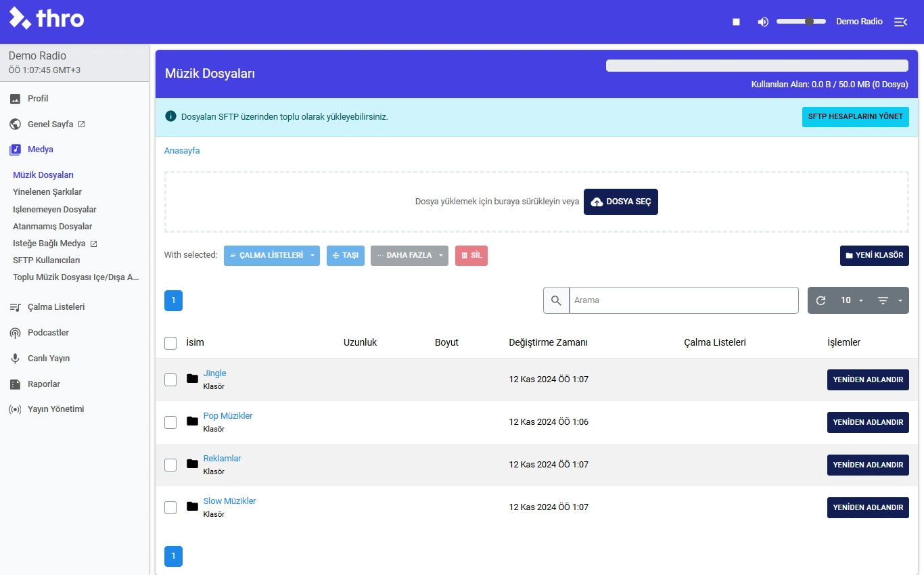
Task: Adjust the player volume slider
Action: click(x=801, y=22)
